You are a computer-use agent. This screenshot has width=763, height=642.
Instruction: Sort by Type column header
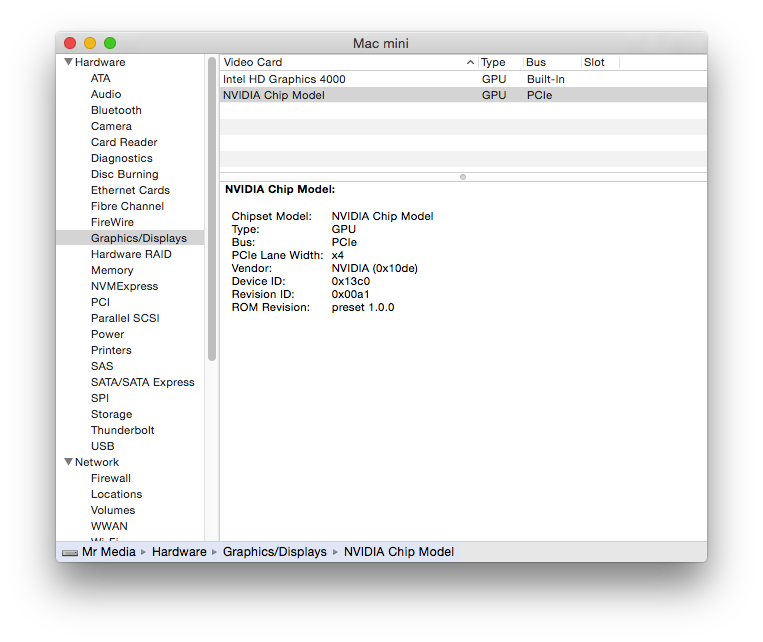501,62
